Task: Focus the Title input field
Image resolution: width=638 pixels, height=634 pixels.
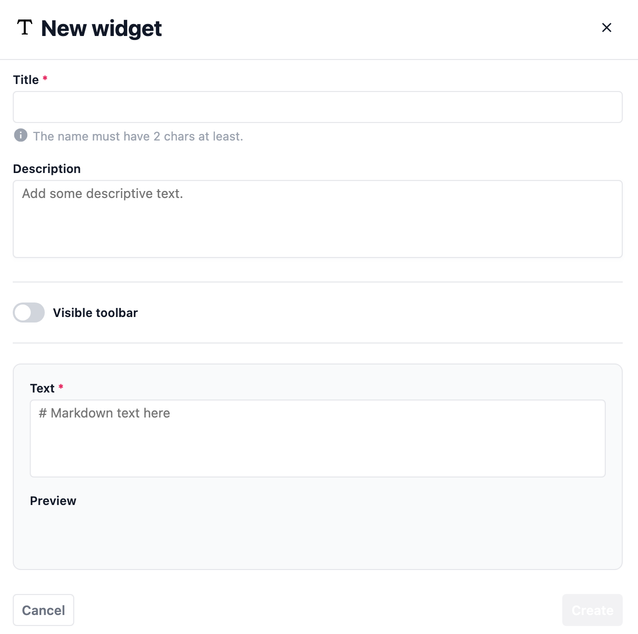Action: (317, 107)
